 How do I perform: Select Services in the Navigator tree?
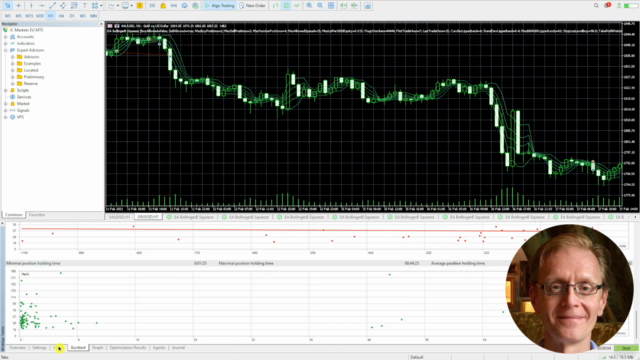24,97
